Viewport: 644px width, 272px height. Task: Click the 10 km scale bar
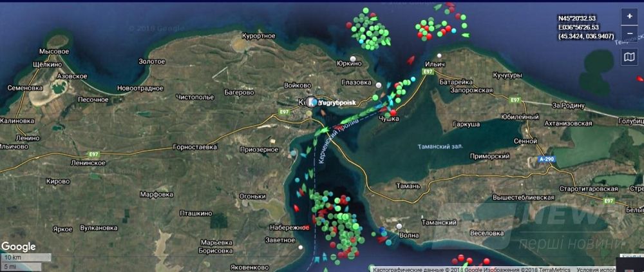click(x=26, y=257)
